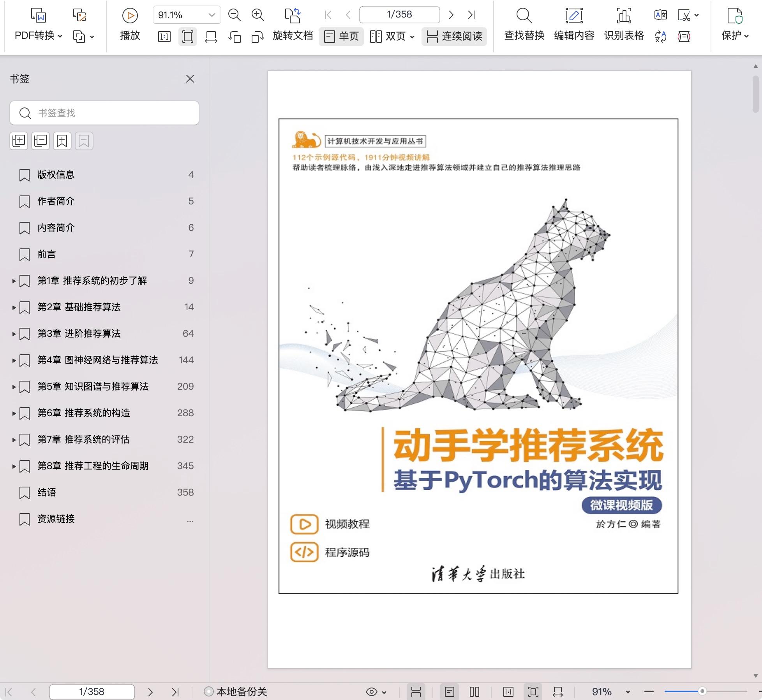
Task: Zoom out with the minus magnifier
Action: 234,15
